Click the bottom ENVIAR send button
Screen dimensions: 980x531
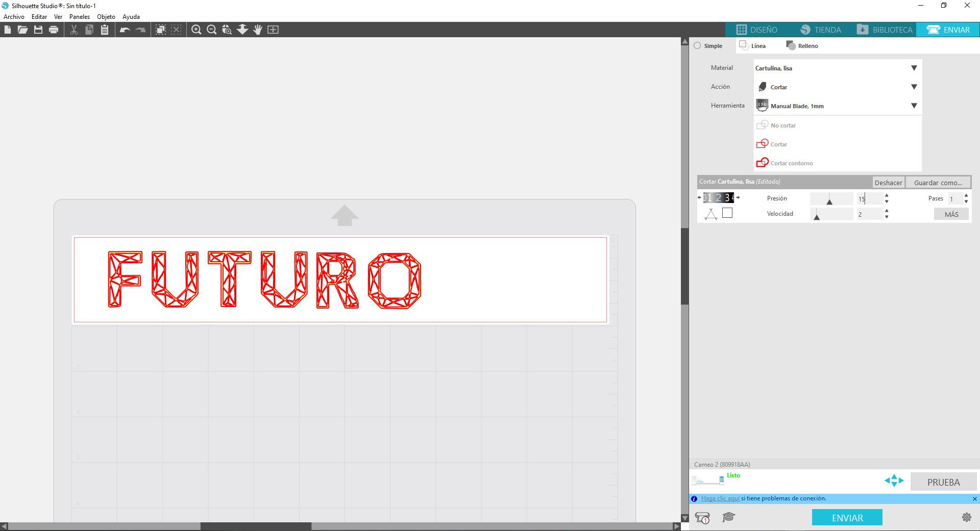click(847, 518)
